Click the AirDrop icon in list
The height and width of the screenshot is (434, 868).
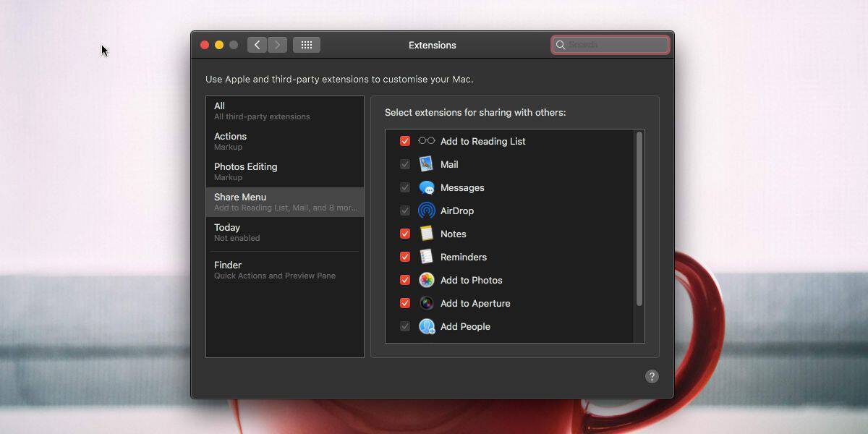click(427, 210)
